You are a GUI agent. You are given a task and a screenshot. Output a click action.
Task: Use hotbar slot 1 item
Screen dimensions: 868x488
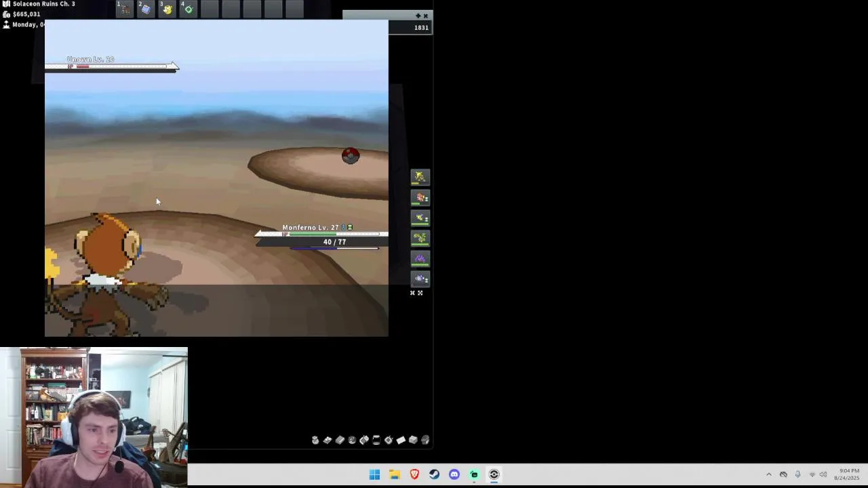click(x=125, y=9)
